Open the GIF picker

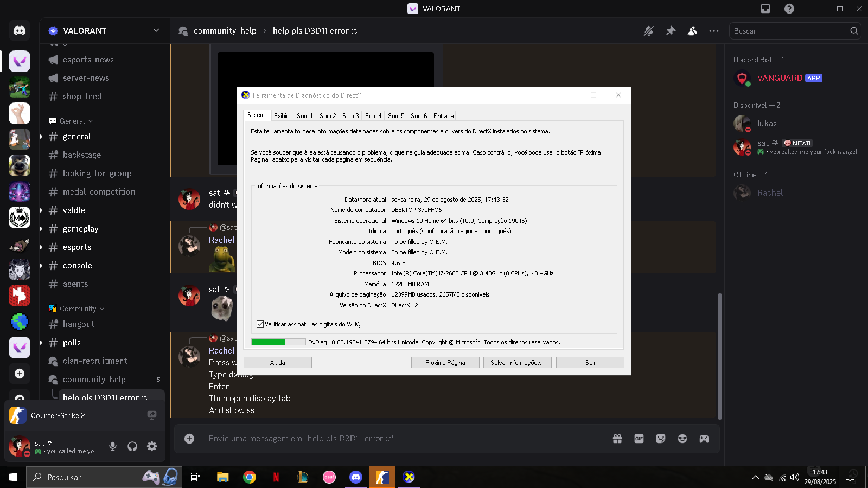point(639,439)
